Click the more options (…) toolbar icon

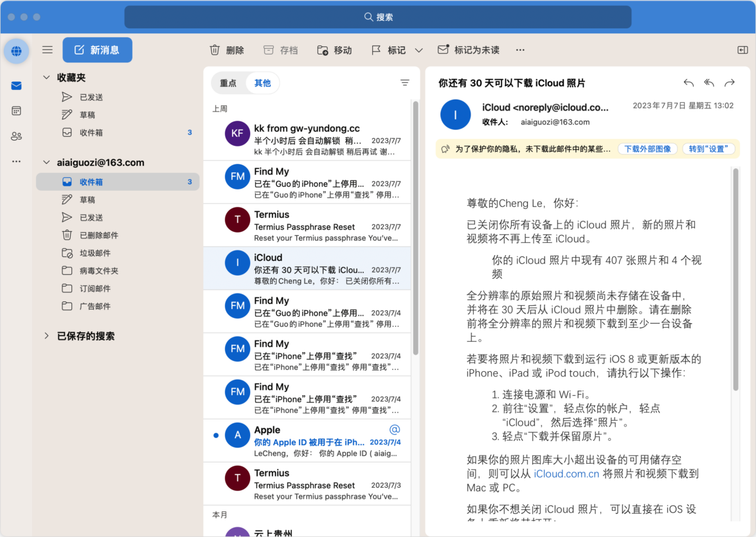[x=520, y=49]
